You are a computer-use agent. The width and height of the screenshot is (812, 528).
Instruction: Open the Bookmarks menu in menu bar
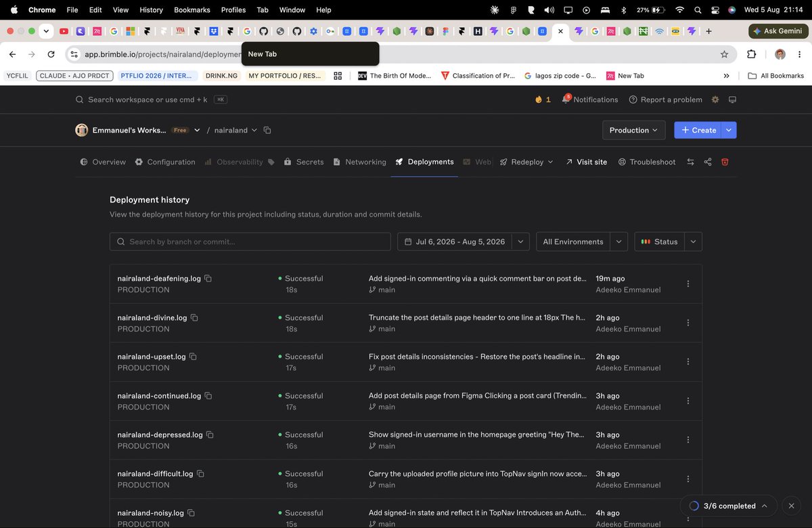(x=192, y=10)
